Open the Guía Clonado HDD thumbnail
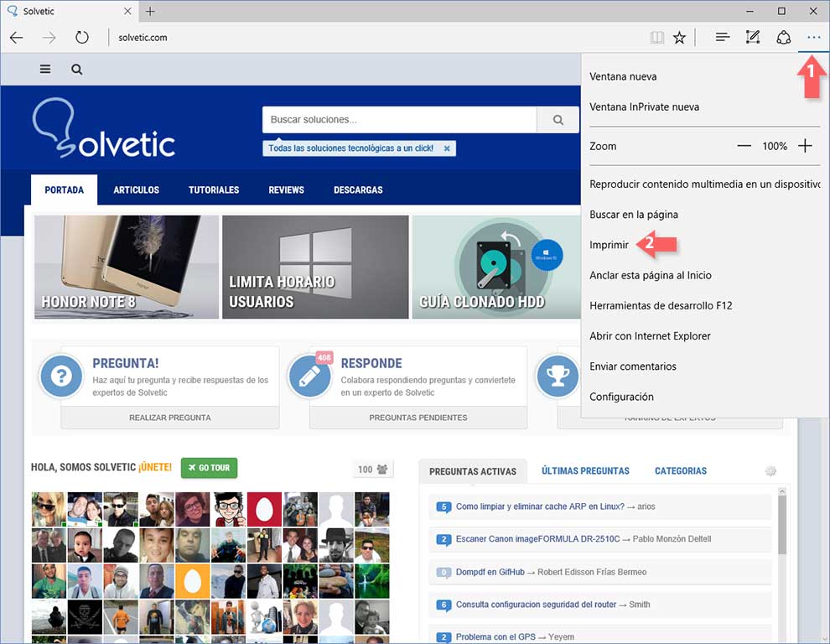This screenshot has width=830, height=644. pyautogui.click(x=496, y=267)
